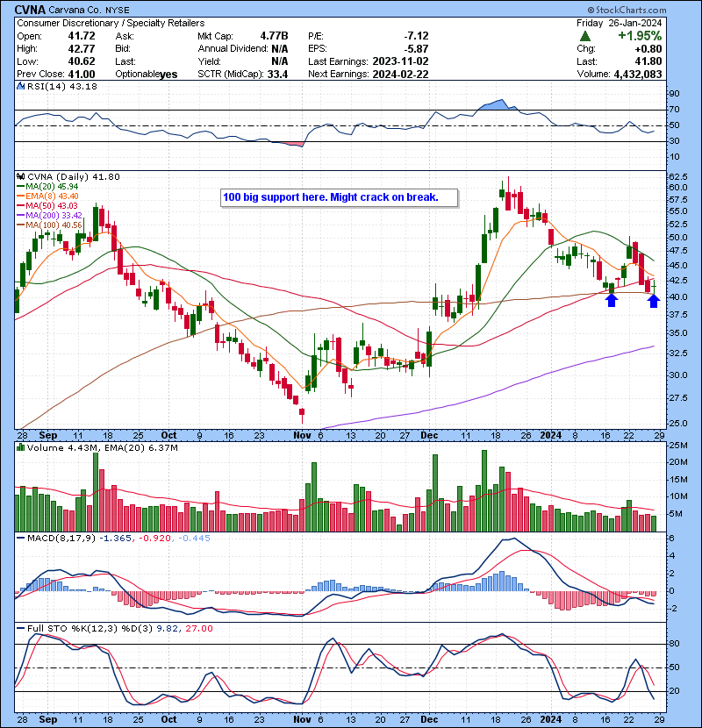Click Consumer Discretionary / Specialty Retailers sector text
This screenshot has height=728, width=702.
pyautogui.click(x=111, y=23)
